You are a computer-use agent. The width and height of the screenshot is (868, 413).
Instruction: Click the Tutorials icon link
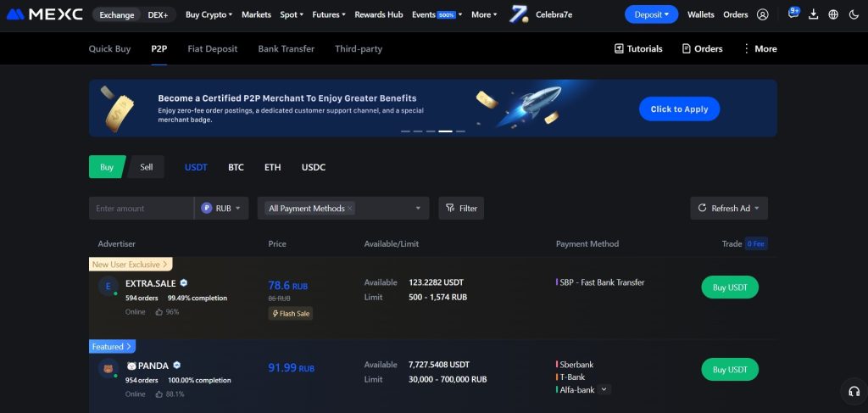point(619,48)
